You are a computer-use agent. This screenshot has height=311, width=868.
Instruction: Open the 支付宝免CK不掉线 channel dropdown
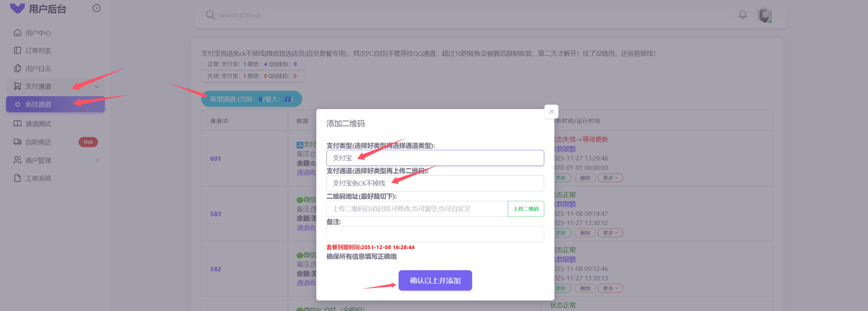435,183
